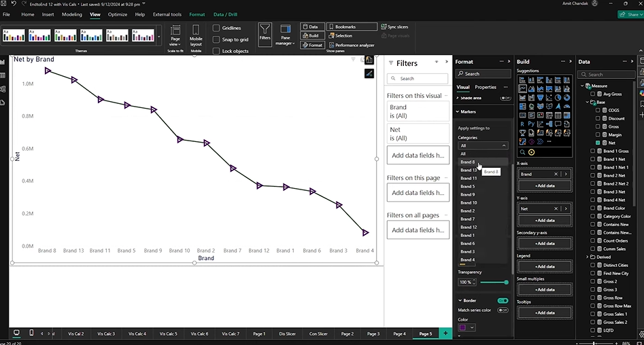Click the undo arrow in title bar
The image size is (644, 345).
[x=14, y=3]
